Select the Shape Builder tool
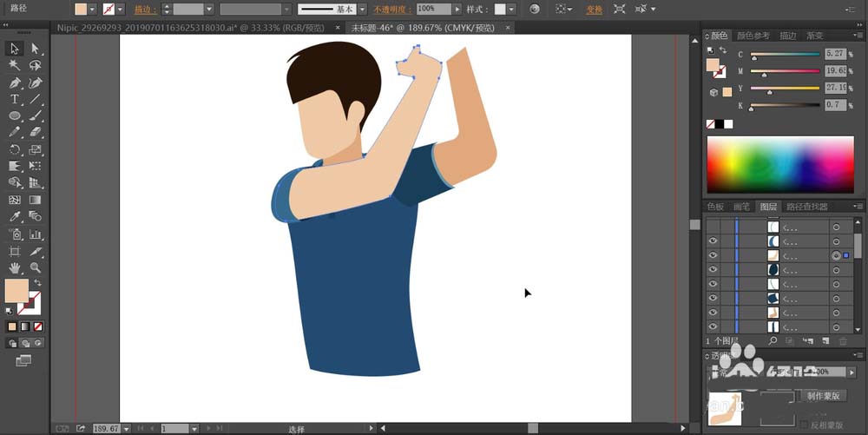The width and height of the screenshot is (868, 435). click(15, 182)
